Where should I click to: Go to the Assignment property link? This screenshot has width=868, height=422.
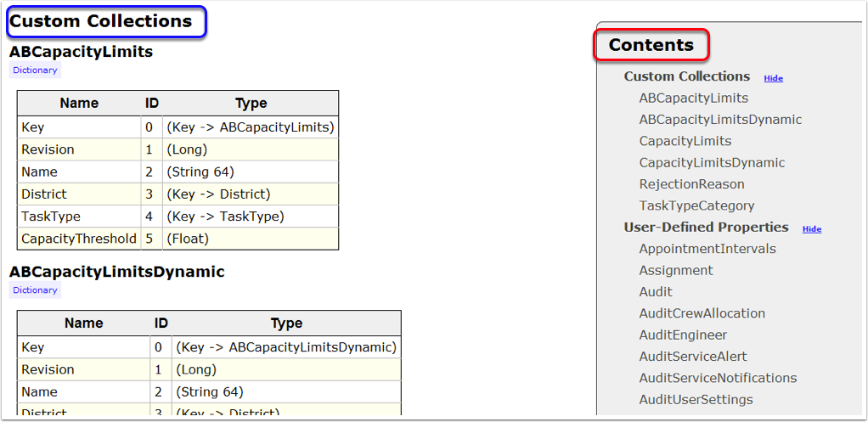coord(676,270)
